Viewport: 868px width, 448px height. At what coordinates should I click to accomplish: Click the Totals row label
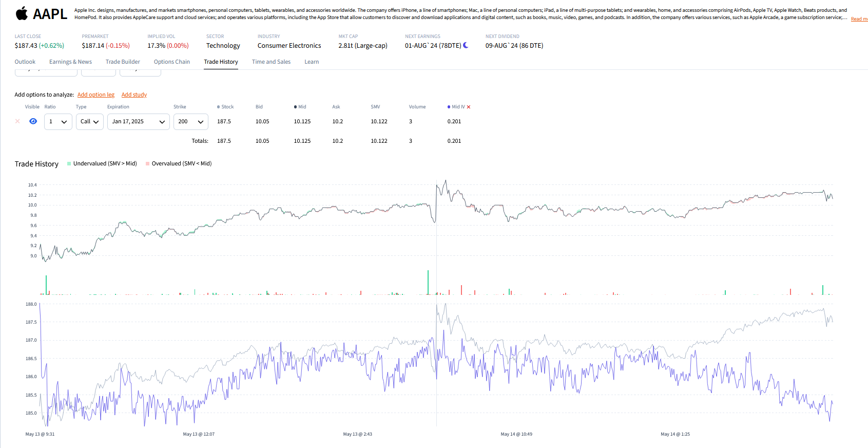200,141
